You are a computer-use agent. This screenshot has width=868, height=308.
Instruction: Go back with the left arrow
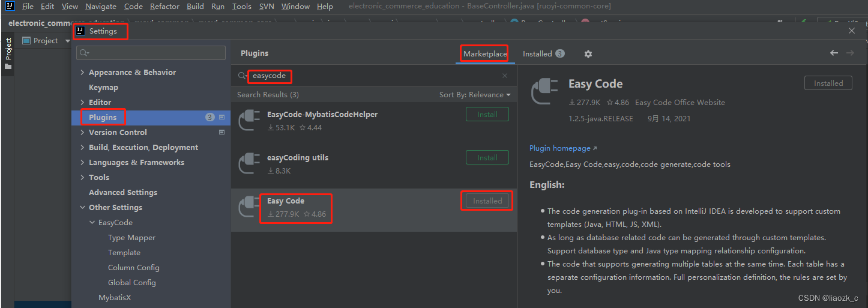(x=834, y=53)
